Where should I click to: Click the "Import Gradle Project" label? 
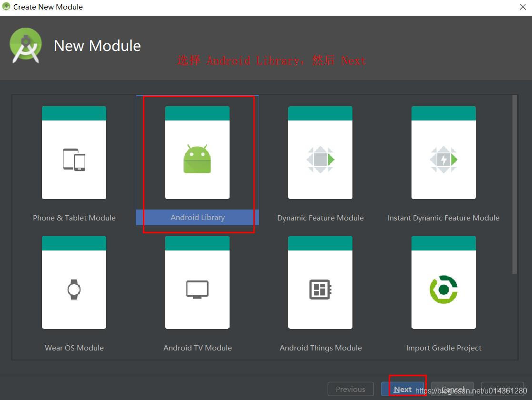pyautogui.click(x=443, y=348)
